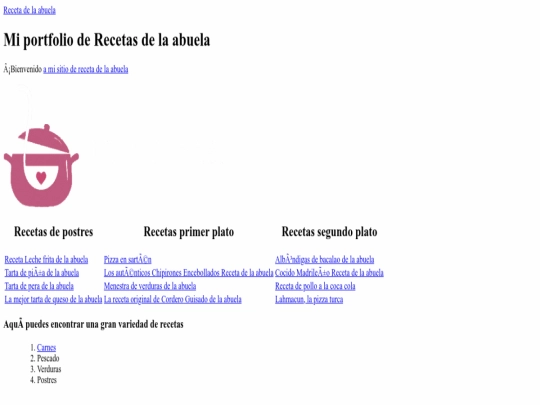This screenshot has width=540, height=405.
Task: Open 'Menestra de verduras de la abuela' link
Action: (x=150, y=286)
